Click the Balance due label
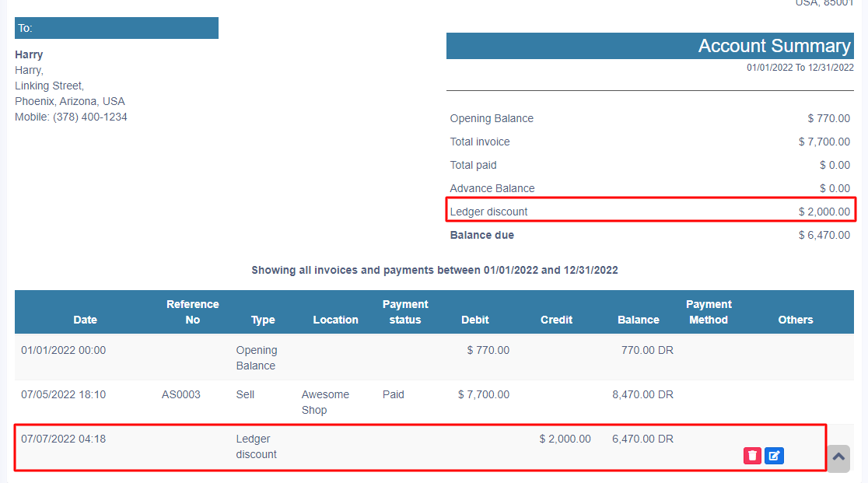The width and height of the screenshot is (868, 483). 481,235
